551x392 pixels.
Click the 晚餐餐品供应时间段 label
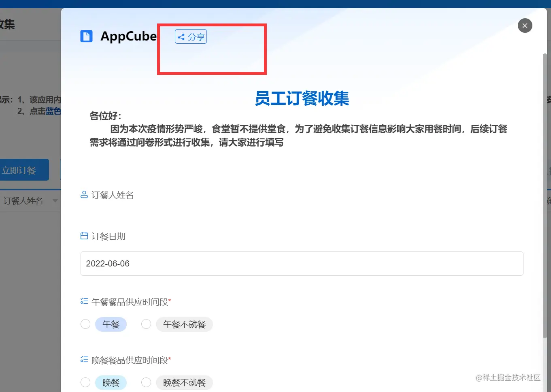pos(130,360)
